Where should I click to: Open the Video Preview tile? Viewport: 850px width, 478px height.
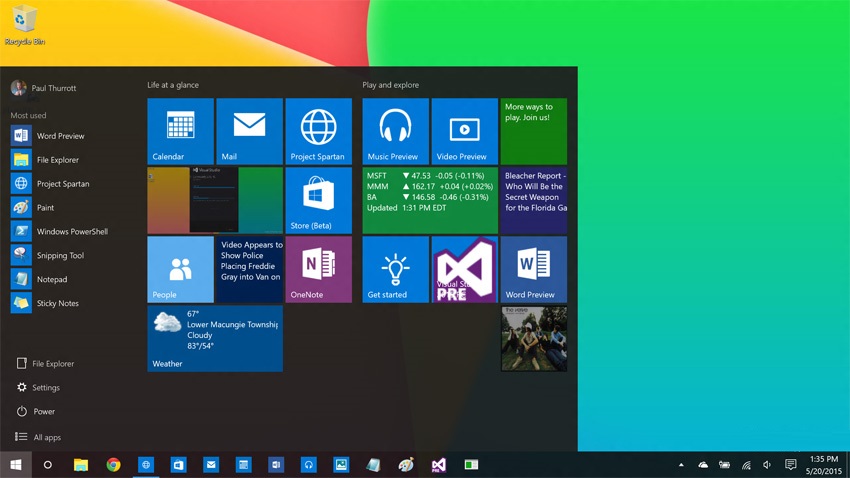pyautogui.click(x=465, y=131)
